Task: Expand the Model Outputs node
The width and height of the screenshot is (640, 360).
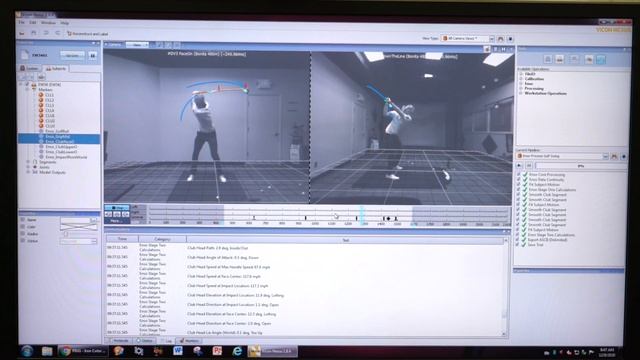Action: point(28,172)
